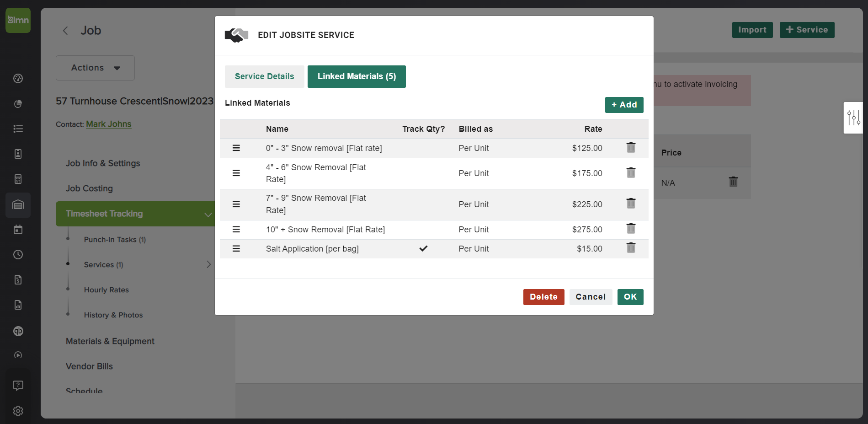
Task: Collapse the Timesheet Tracking section
Action: (208, 214)
